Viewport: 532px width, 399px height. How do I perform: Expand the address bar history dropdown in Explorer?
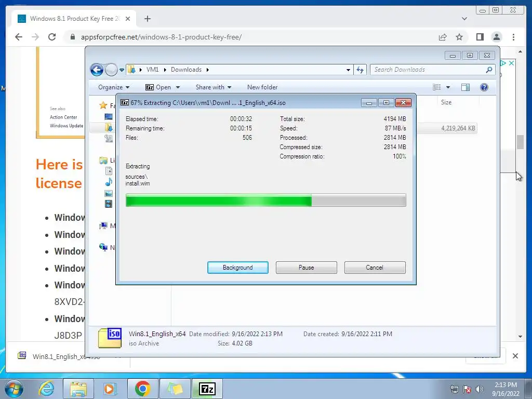pos(348,70)
